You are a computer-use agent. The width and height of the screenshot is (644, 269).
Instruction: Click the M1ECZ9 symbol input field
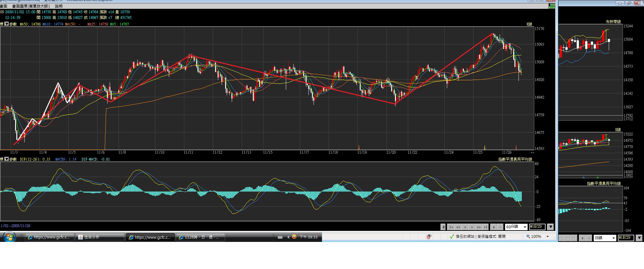[537, 227]
